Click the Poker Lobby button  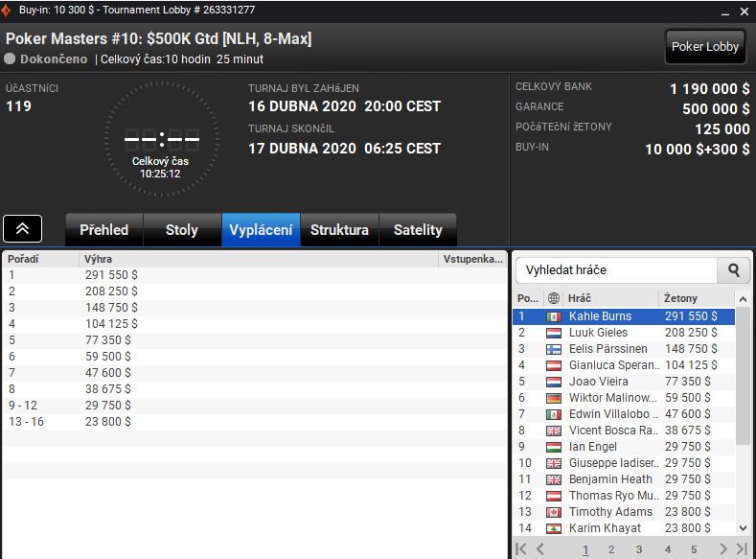[705, 47]
